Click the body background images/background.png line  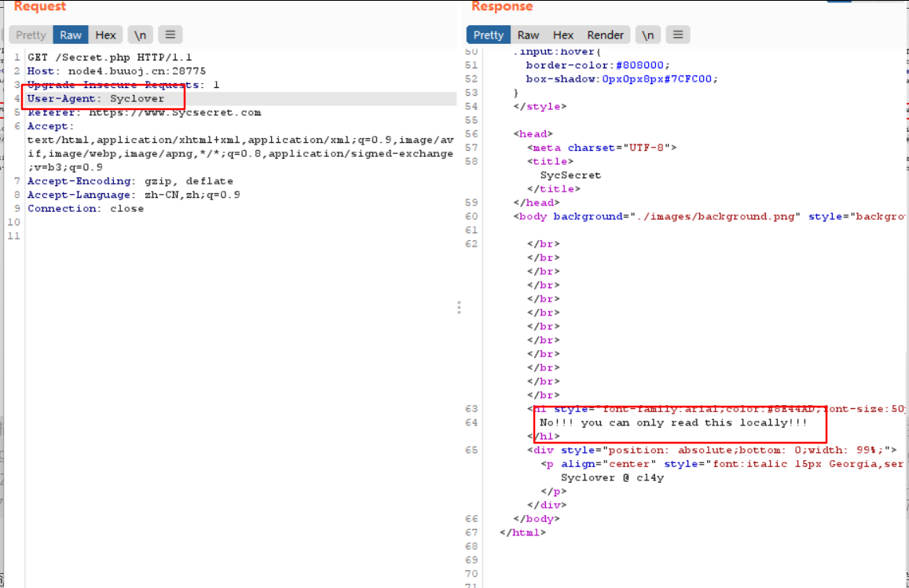click(x=709, y=217)
